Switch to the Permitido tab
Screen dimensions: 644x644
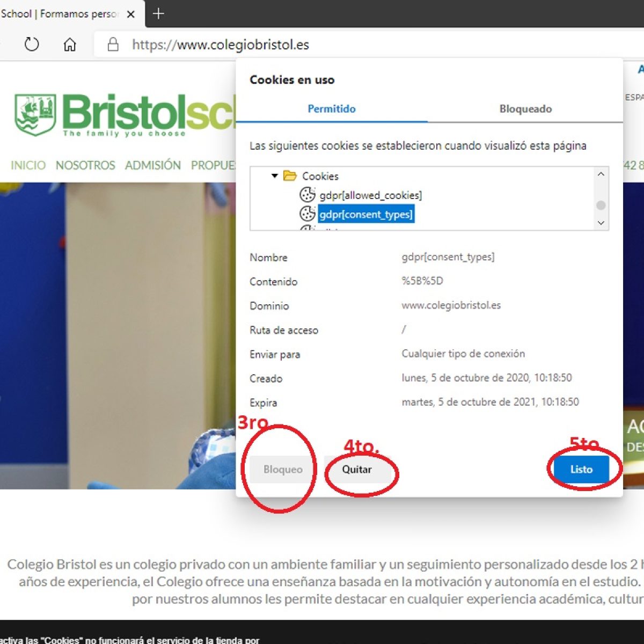point(331,109)
